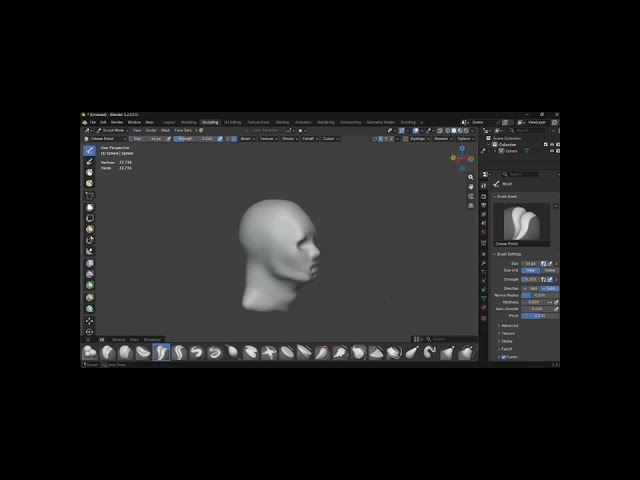
Task: Toggle camera view icon in viewport
Action: click(471, 196)
